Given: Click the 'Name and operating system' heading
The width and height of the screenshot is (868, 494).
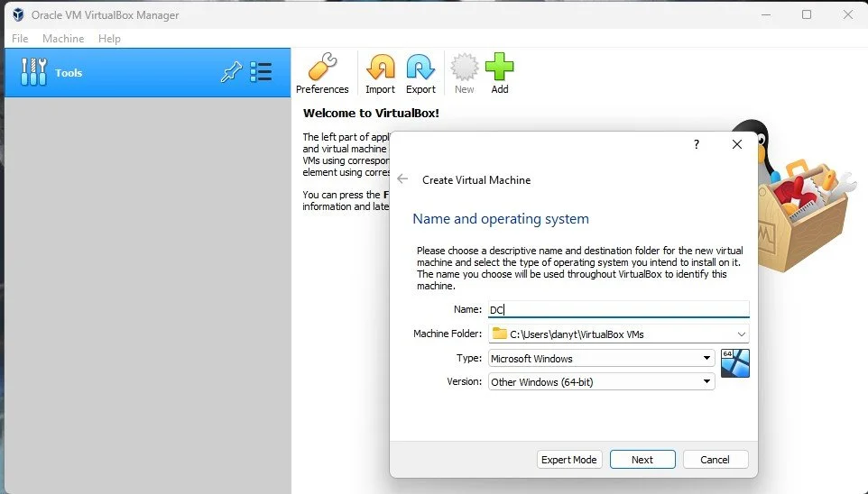Looking at the screenshot, I should point(501,219).
